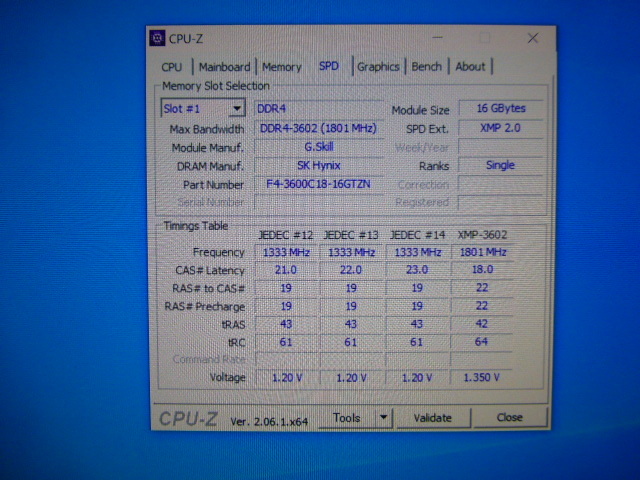The image size is (640, 480).
Task: Click the SK Hynix DRAM manufacturer value
Action: (x=318, y=165)
